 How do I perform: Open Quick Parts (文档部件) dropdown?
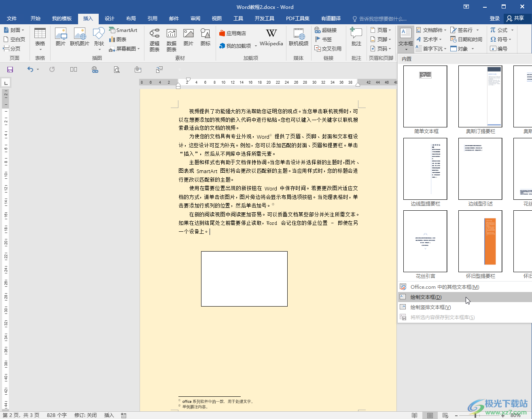[x=431, y=30]
